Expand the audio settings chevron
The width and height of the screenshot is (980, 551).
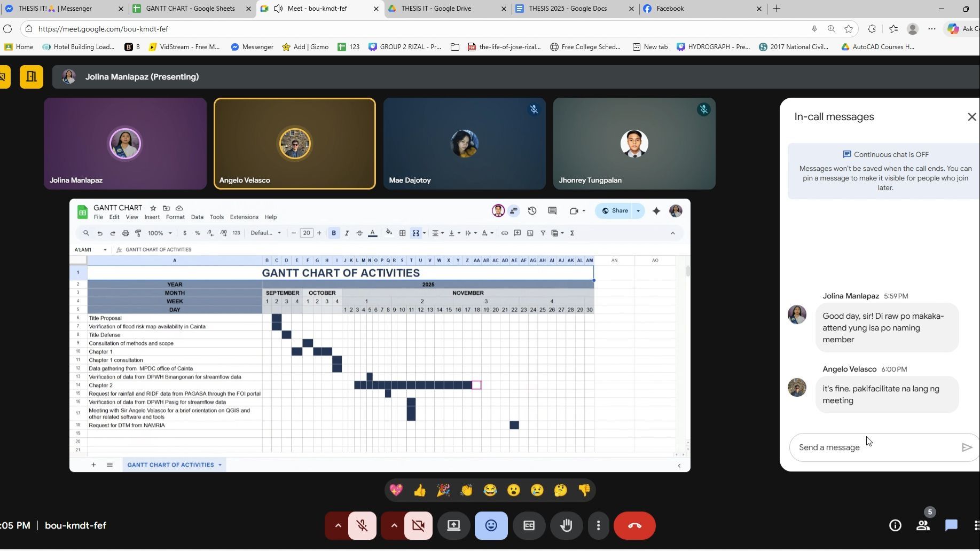point(338,526)
